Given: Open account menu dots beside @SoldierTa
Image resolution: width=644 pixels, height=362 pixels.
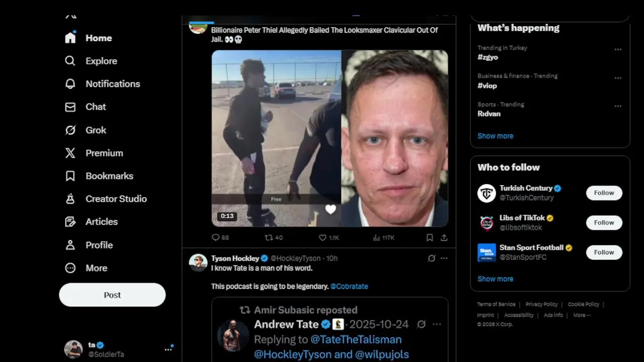Looking at the screenshot, I should 168,349.
